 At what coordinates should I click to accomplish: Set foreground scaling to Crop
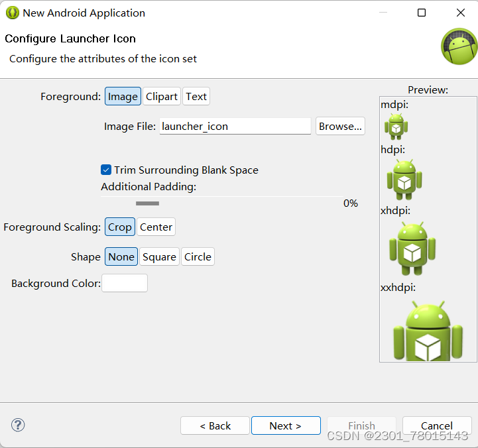(120, 227)
